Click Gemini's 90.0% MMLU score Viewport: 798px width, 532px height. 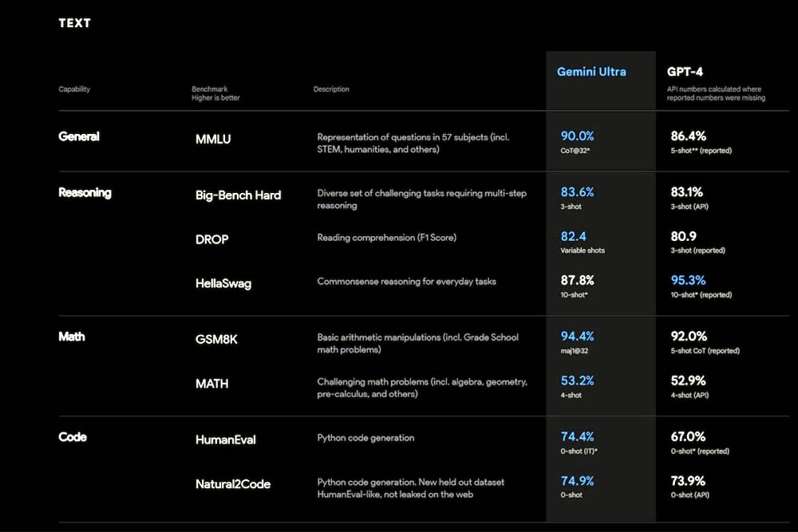pyautogui.click(x=577, y=136)
